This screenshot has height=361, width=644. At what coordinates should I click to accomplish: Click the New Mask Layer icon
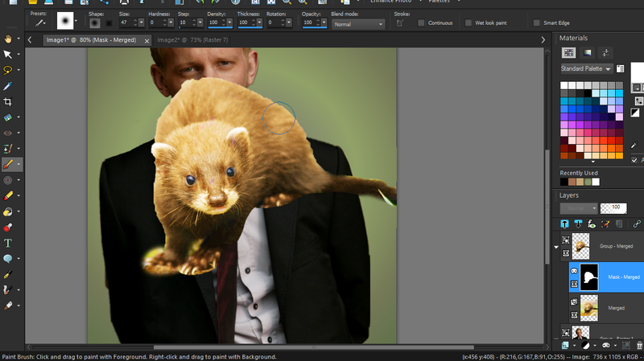[606, 346]
